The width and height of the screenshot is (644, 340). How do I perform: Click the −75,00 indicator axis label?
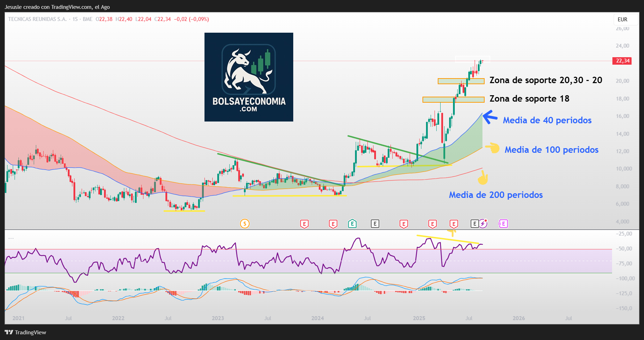pos(624,264)
